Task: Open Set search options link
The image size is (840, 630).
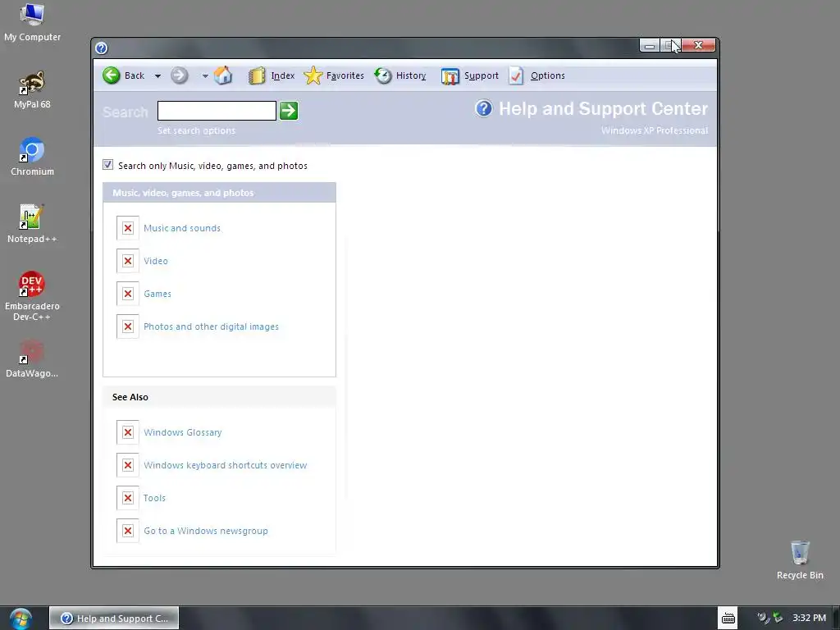Action: pyautogui.click(x=196, y=130)
